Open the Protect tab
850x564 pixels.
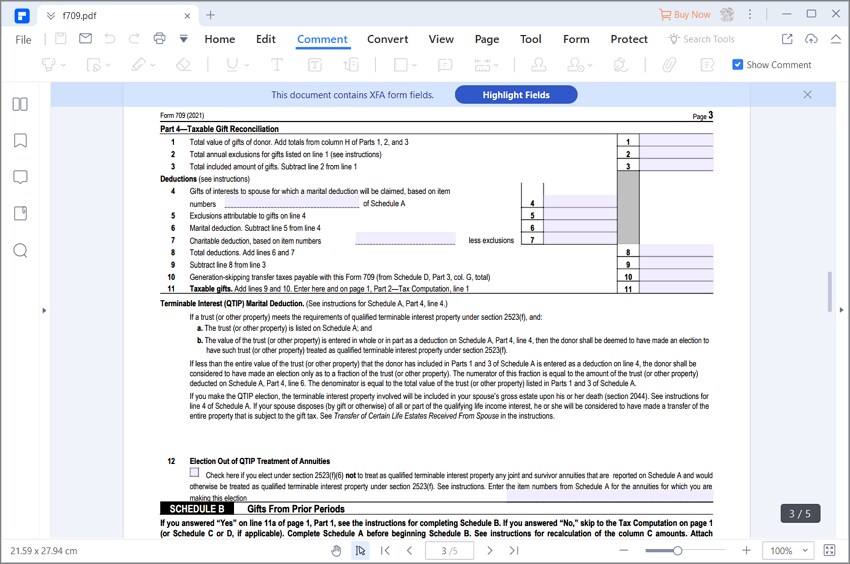[629, 39]
